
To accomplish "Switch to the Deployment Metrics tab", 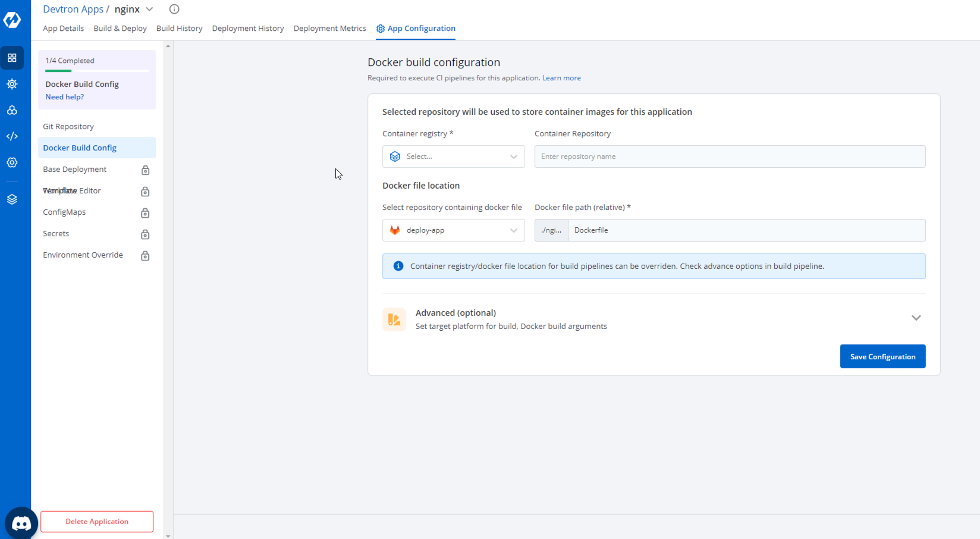I will [329, 29].
